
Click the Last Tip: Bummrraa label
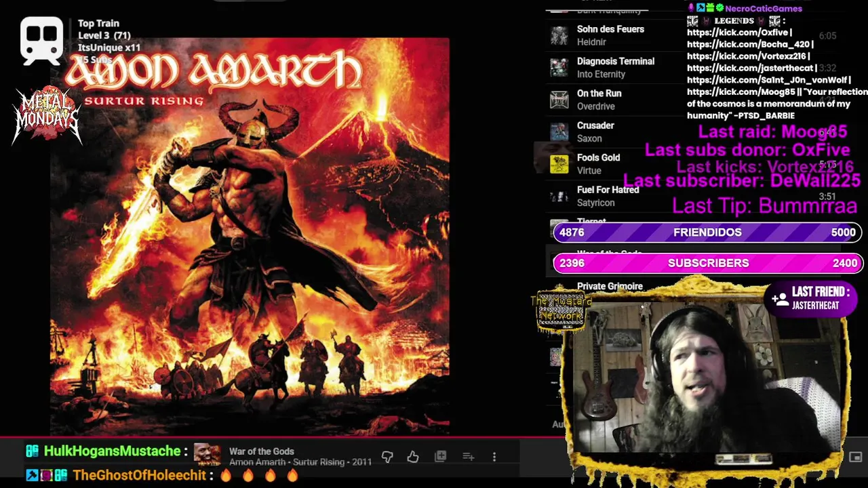pos(764,205)
